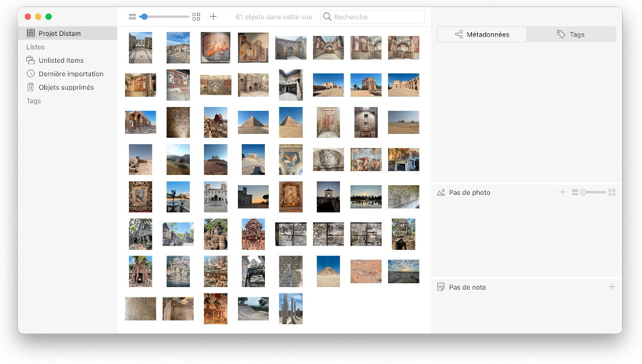Select Projet Distam in sidebar
This screenshot has height=364, width=642.
click(60, 33)
